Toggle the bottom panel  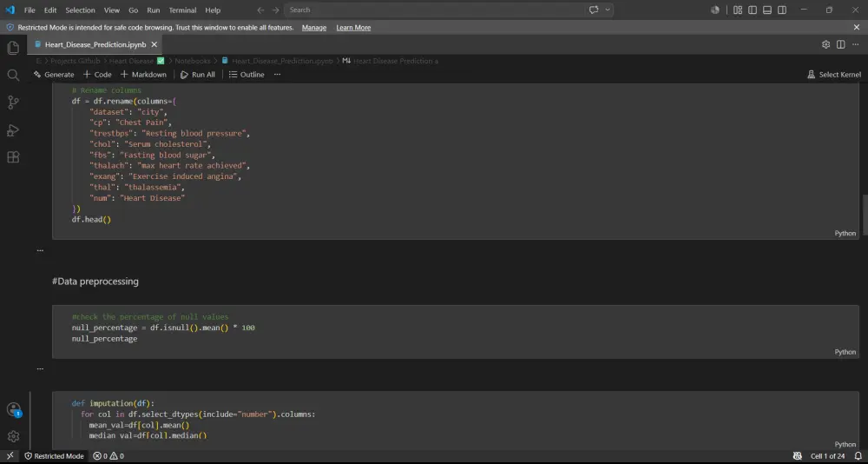767,10
